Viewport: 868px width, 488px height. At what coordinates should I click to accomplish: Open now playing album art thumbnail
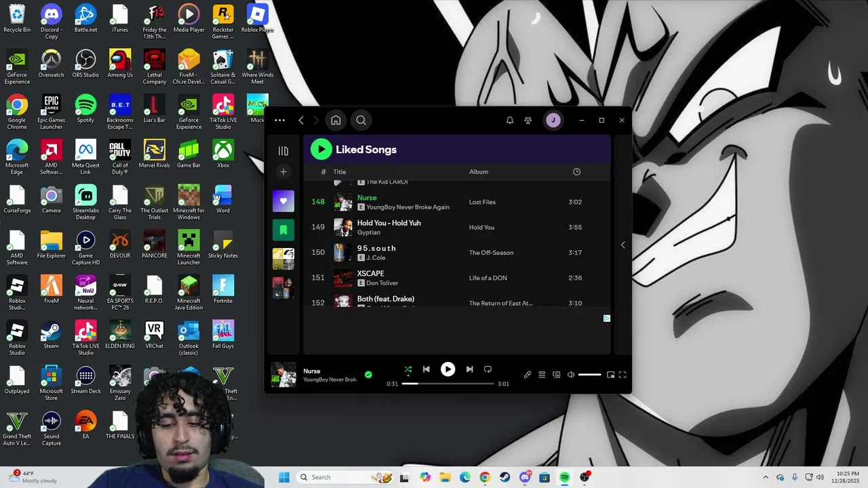click(283, 375)
